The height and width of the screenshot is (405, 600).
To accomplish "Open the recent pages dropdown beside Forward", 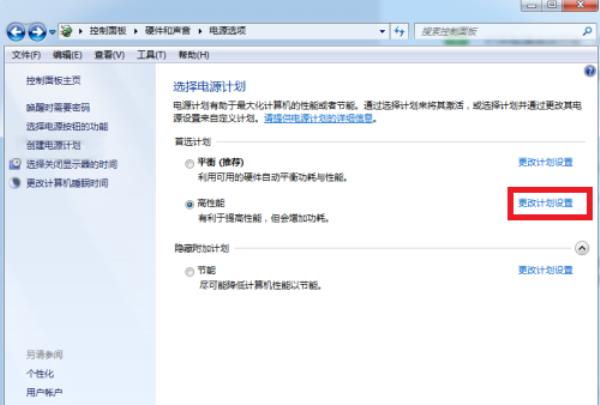I will pyautogui.click(x=52, y=32).
